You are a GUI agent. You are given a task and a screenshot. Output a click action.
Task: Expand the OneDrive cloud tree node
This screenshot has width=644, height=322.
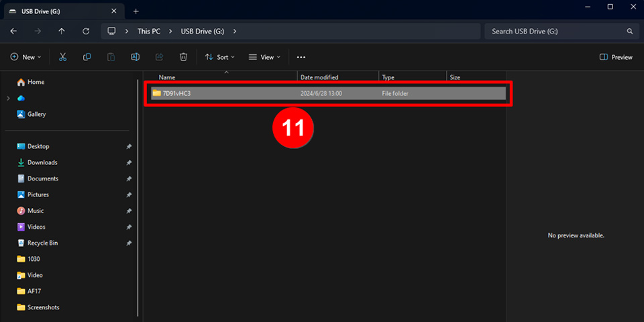pos(8,98)
